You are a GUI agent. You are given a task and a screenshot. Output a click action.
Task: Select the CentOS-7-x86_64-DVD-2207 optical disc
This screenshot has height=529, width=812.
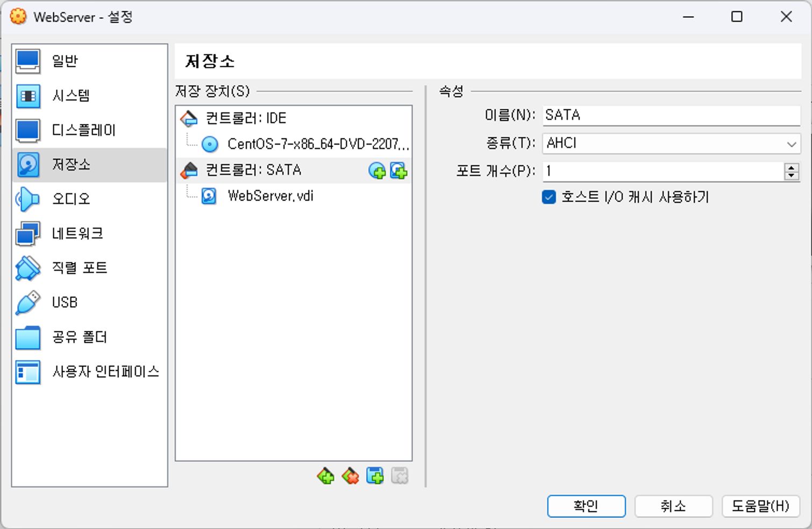point(294,144)
